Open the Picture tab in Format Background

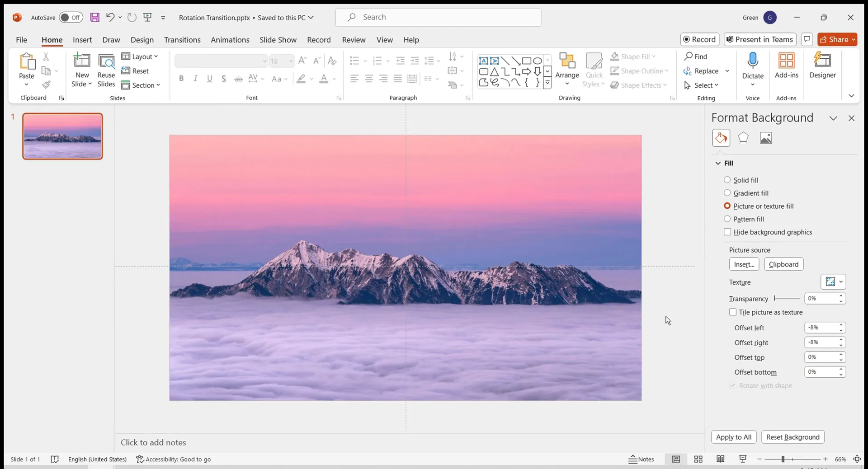tap(766, 138)
